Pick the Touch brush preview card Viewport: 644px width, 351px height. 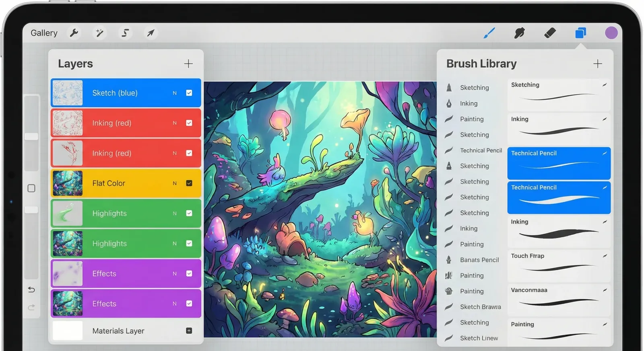tap(559, 265)
